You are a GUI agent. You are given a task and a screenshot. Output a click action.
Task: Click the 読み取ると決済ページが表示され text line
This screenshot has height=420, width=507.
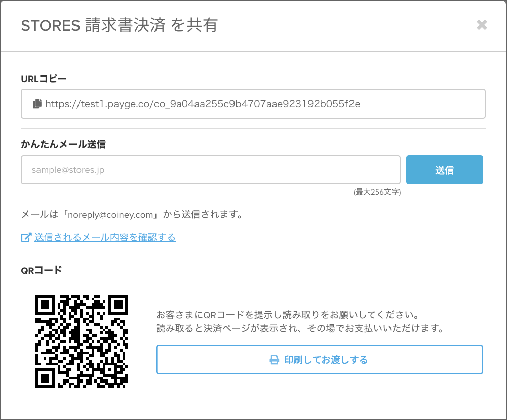click(x=300, y=328)
